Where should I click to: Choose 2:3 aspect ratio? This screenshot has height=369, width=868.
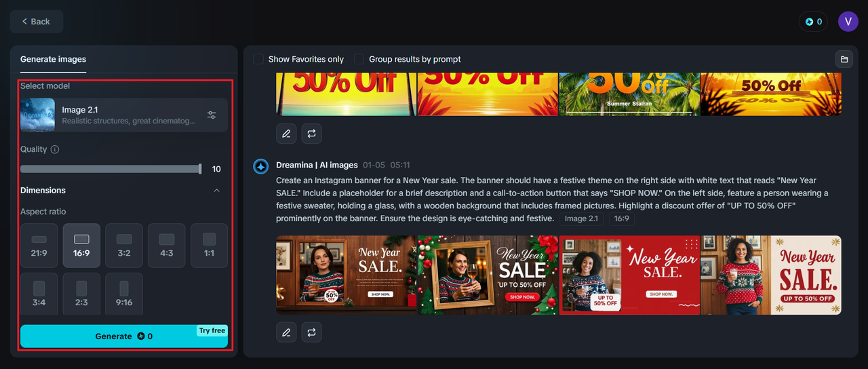tap(81, 294)
